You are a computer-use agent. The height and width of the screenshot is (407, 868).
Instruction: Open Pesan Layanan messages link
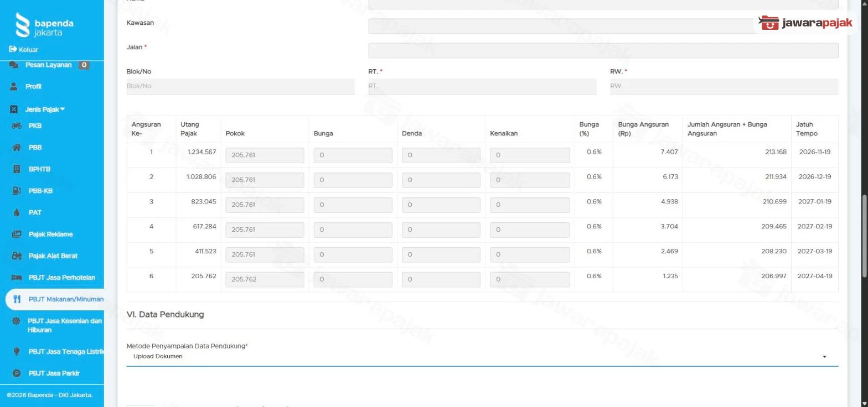pos(48,65)
